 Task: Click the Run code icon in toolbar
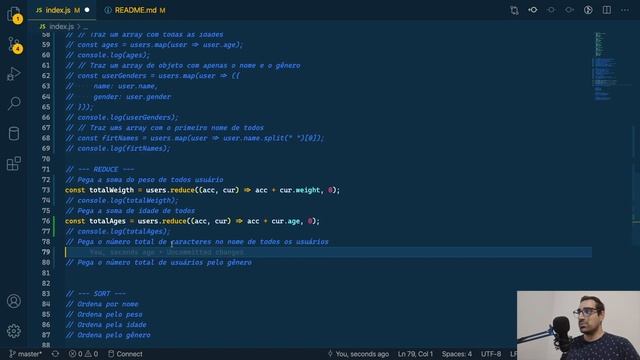point(588,10)
